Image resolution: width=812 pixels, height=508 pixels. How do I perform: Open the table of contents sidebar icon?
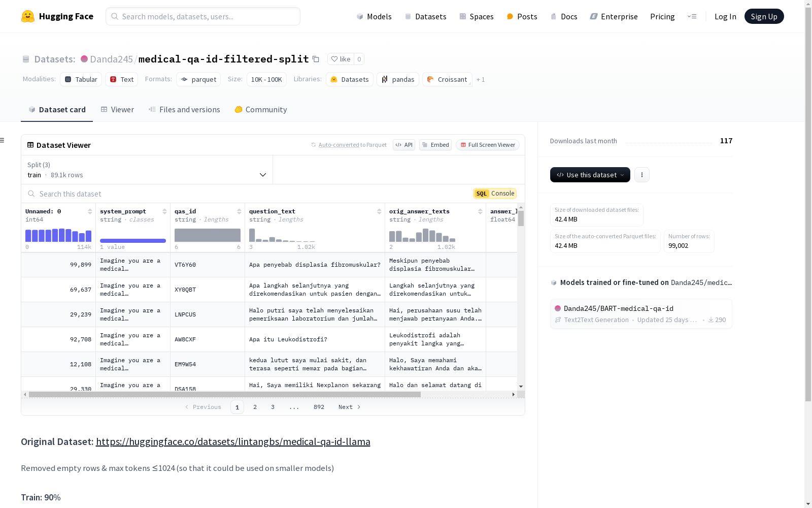tap(3, 140)
